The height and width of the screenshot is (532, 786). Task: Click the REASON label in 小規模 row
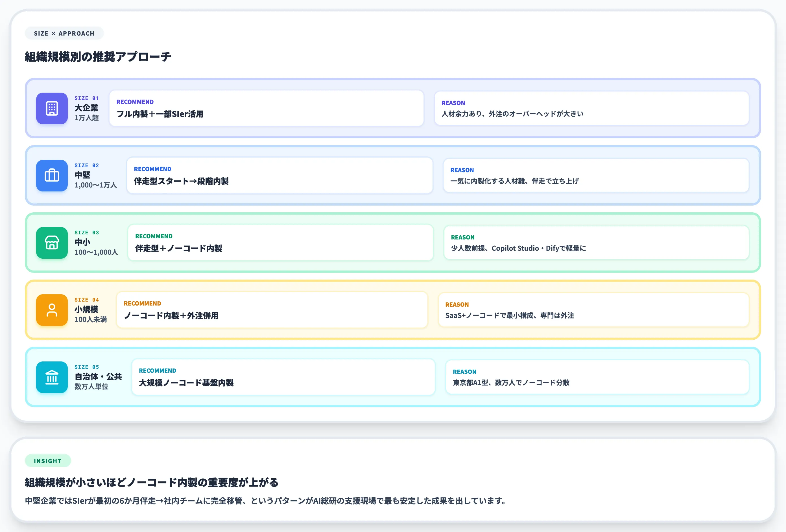457,304
